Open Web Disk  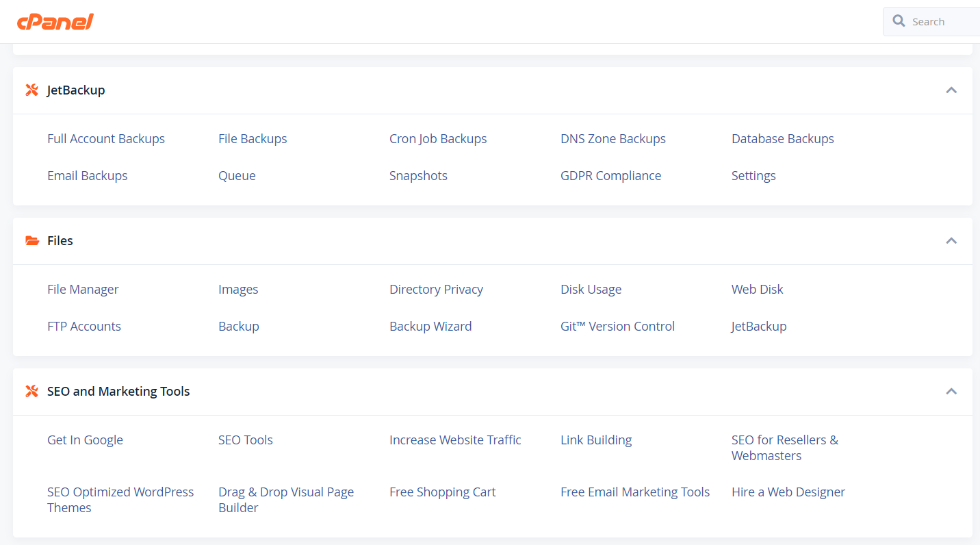click(757, 289)
